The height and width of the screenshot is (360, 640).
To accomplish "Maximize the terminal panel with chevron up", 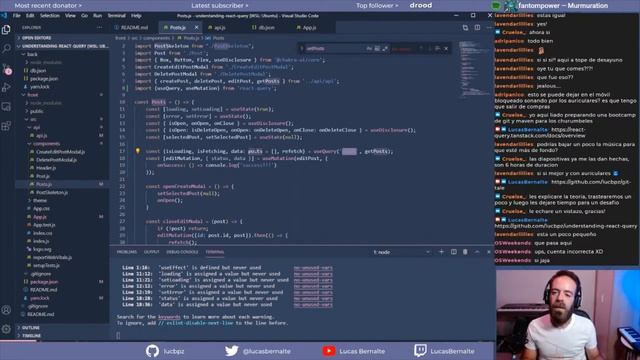I will (477, 252).
